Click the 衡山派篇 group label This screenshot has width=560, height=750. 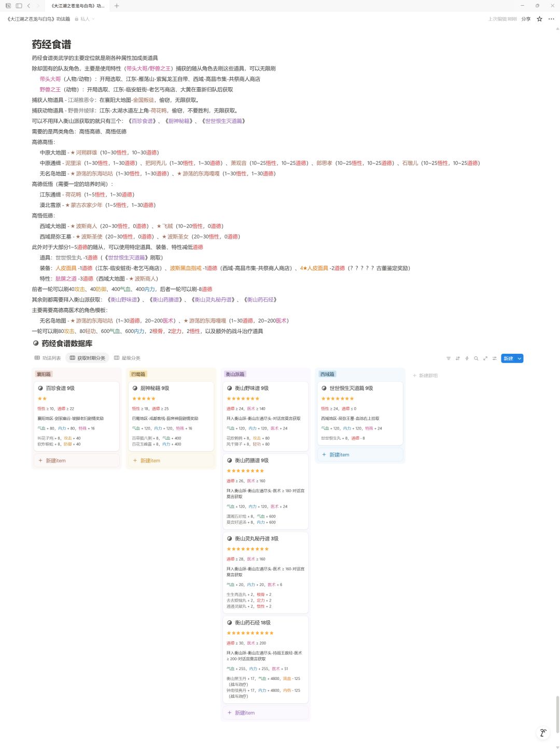(235, 374)
